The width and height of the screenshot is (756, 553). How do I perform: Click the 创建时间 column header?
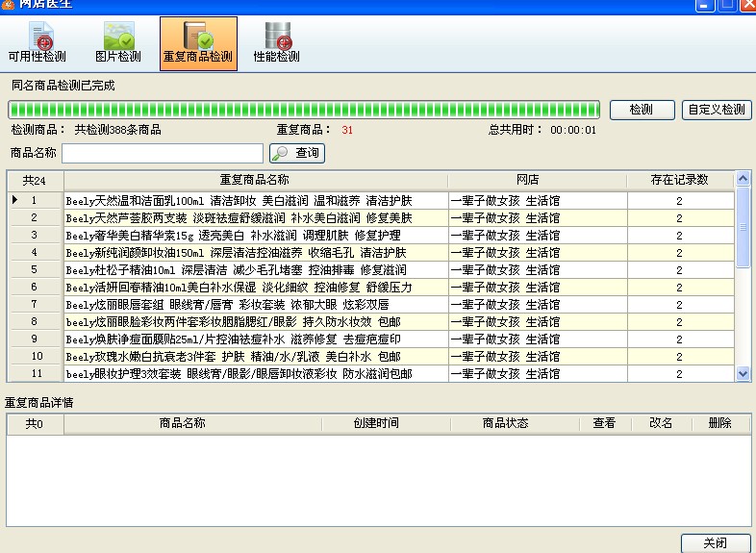[386, 423]
